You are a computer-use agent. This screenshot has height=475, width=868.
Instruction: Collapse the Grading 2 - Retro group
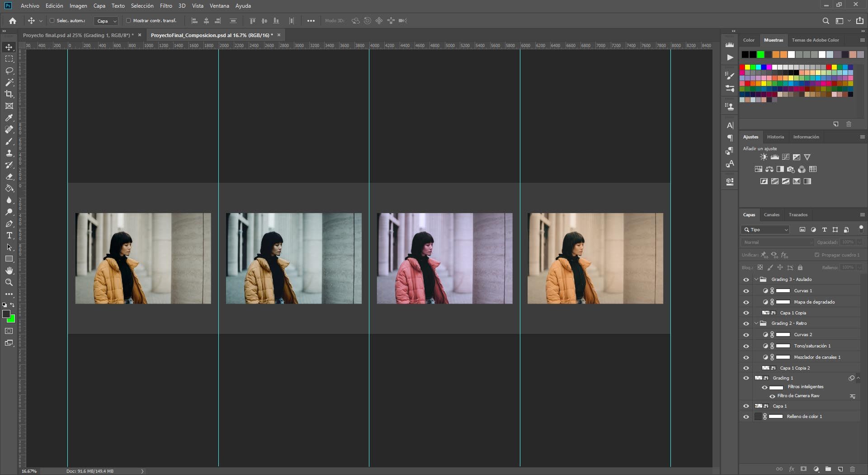[756, 323]
